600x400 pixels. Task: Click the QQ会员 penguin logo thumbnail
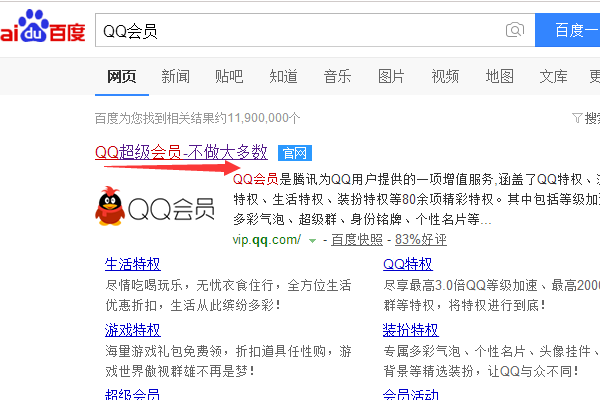coord(155,207)
